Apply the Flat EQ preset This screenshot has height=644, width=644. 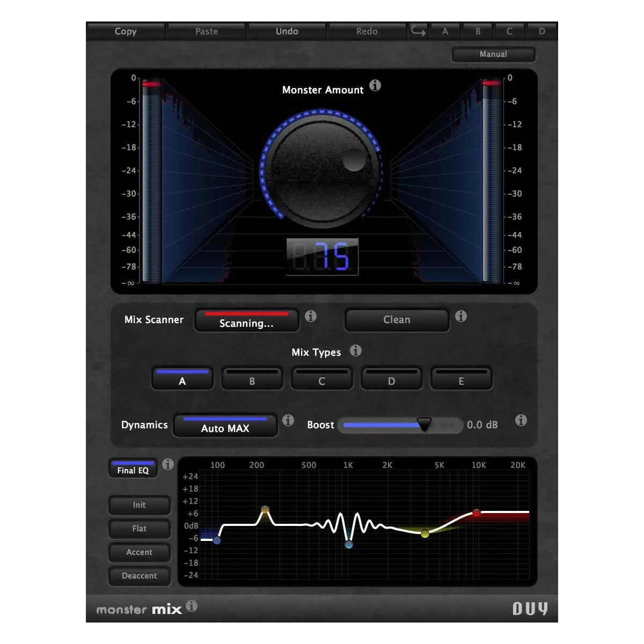tap(139, 529)
